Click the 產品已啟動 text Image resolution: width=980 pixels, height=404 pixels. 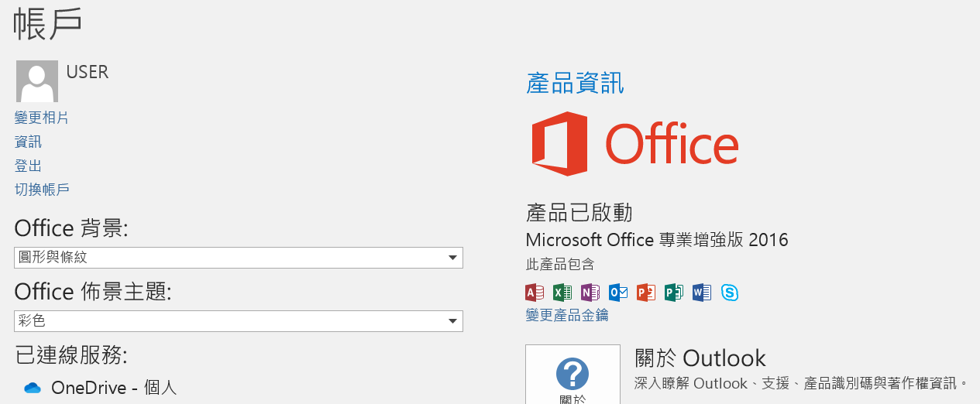579,212
